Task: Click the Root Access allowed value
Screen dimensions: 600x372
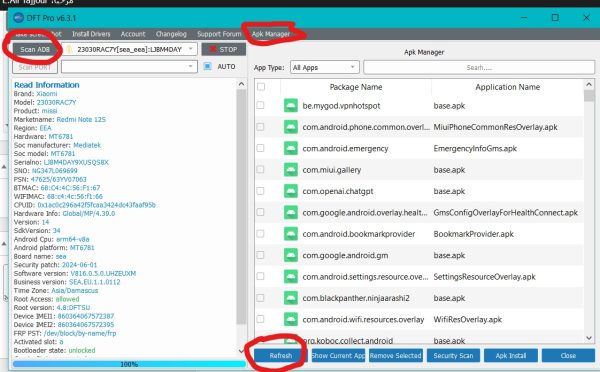Action: pyautogui.click(x=67, y=299)
